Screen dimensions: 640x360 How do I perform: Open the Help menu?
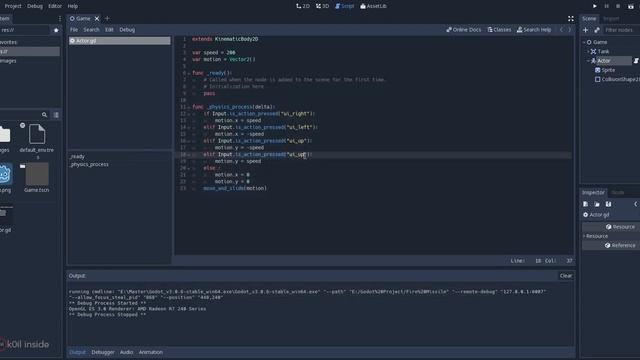pyautogui.click(x=73, y=6)
